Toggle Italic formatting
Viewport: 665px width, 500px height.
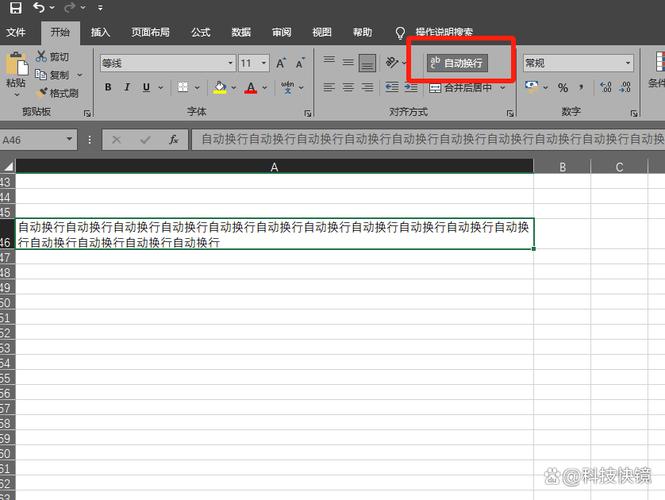click(x=127, y=88)
